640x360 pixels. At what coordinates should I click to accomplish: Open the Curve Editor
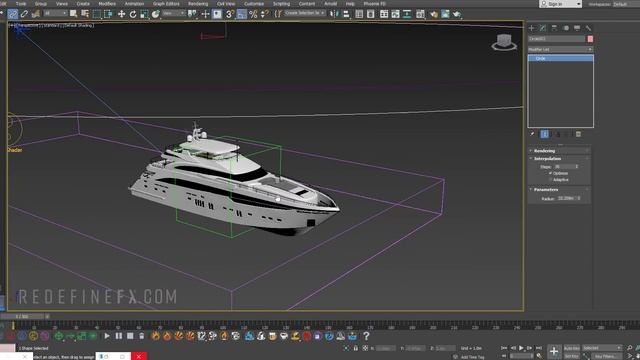point(396,14)
